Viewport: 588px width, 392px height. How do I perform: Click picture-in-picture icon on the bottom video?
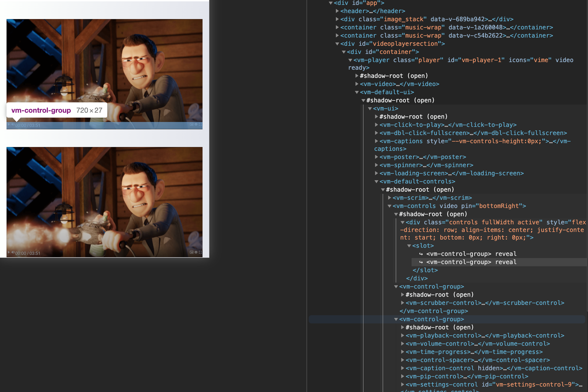(x=192, y=252)
